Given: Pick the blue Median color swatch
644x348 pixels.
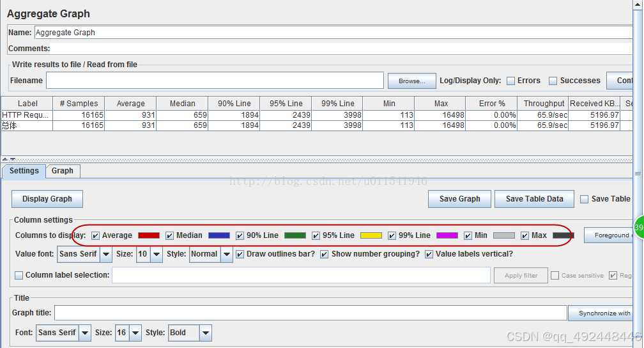Looking at the screenshot, I should point(219,235).
